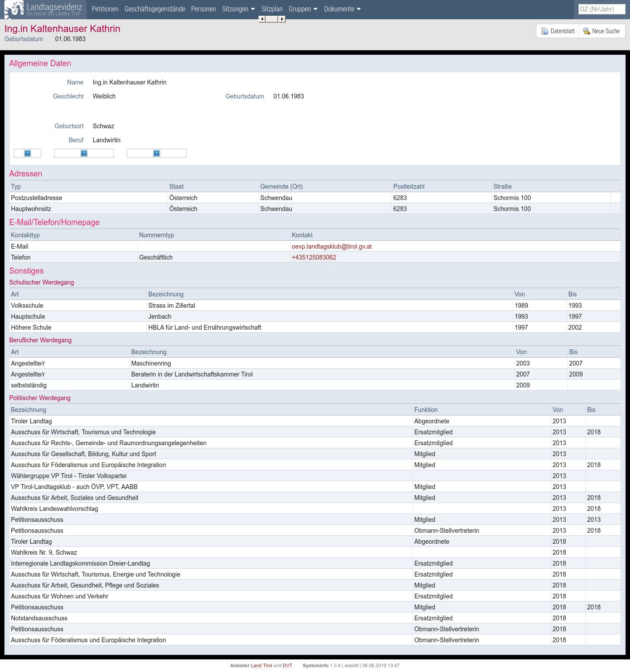This screenshot has height=672, width=630.
Task: Click Interregionale Landtagskommission Dreier-Landtag
Action: (x=80, y=563)
